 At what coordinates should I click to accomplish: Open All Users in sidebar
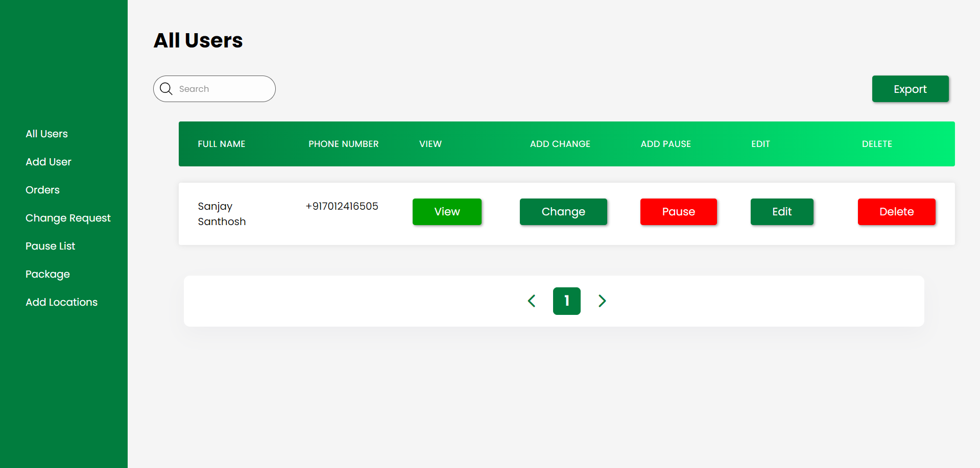[x=46, y=134]
